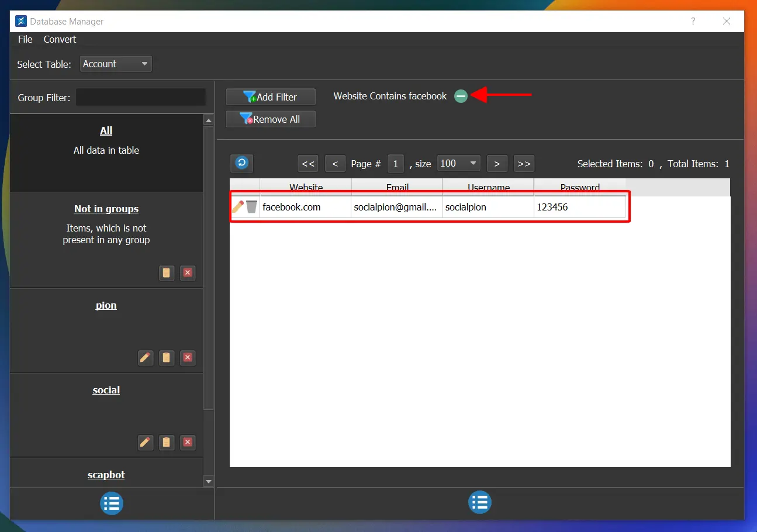This screenshot has height=532, width=757.
Task: Open the File menu
Action: (25, 39)
